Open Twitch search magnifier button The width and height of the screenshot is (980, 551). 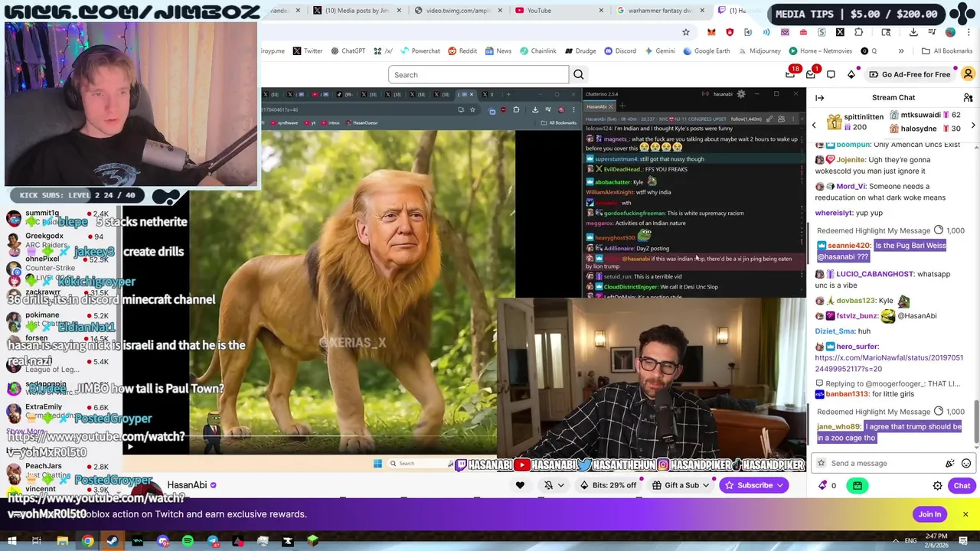click(579, 75)
